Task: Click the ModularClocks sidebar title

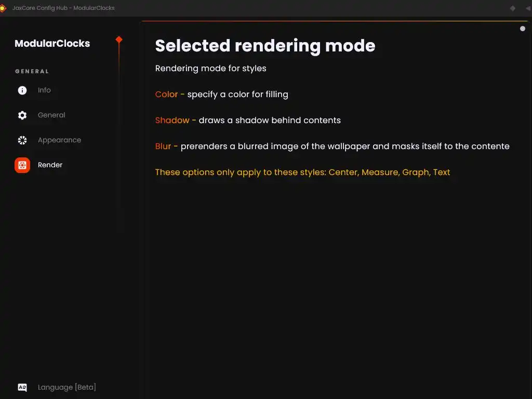Action: [52, 44]
